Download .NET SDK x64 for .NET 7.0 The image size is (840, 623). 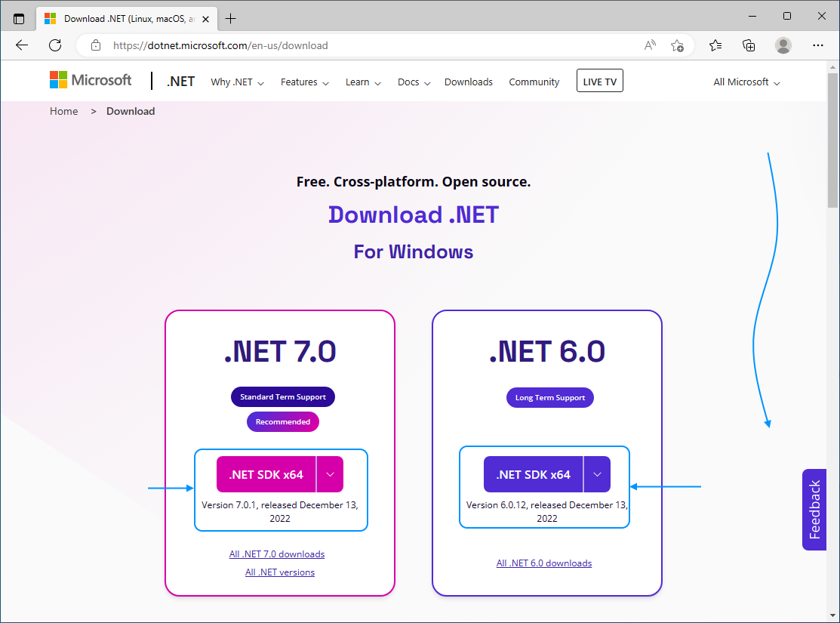[x=266, y=474]
